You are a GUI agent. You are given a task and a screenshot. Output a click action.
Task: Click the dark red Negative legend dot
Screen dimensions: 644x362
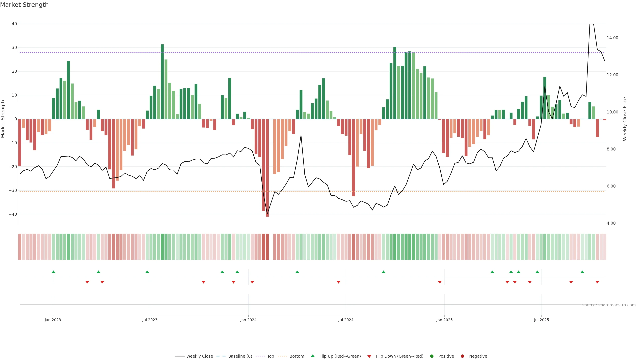(x=462, y=356)
